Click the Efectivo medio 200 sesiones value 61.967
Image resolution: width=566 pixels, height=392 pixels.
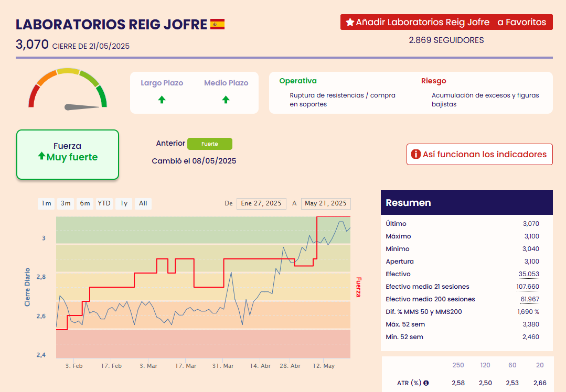pyautogui.click(x=530, y=299)
